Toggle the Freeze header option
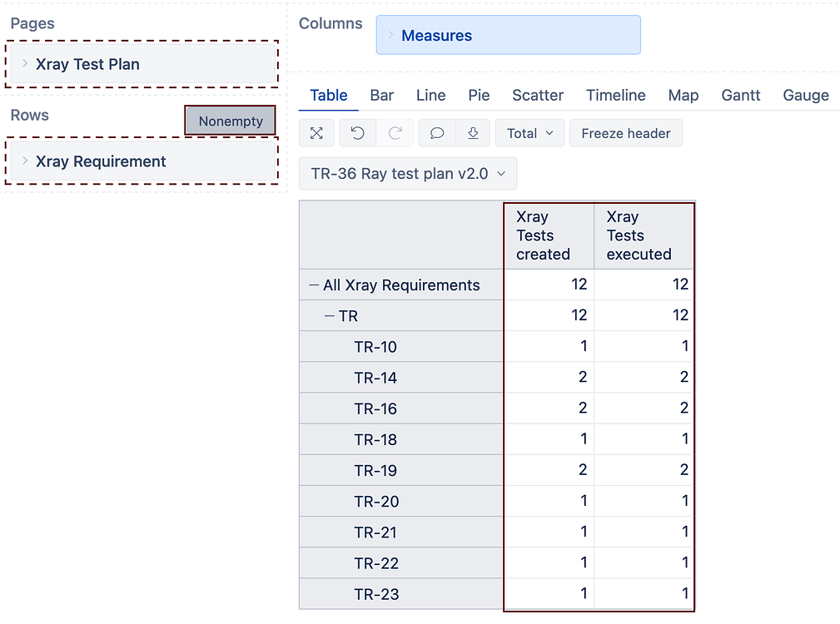The height and width of the screenshot is (624, 840). [x=625, y=133]
